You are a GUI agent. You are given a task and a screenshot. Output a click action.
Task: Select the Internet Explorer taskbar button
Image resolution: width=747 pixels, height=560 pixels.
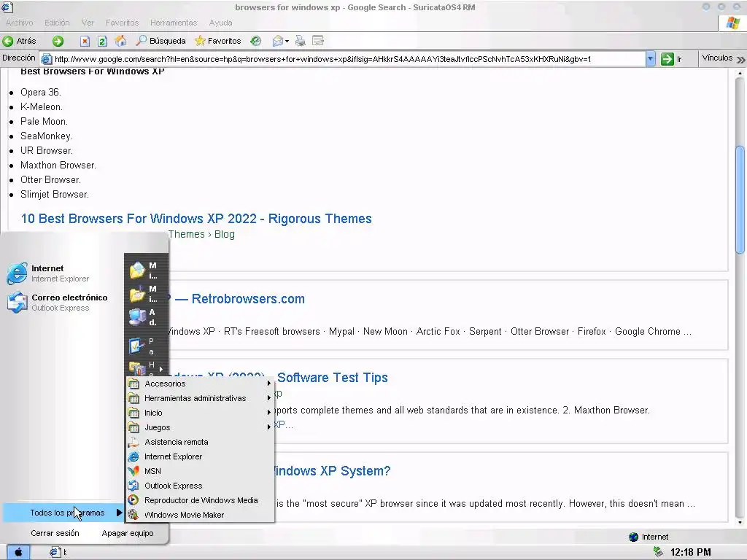click(x=59, y=553)
